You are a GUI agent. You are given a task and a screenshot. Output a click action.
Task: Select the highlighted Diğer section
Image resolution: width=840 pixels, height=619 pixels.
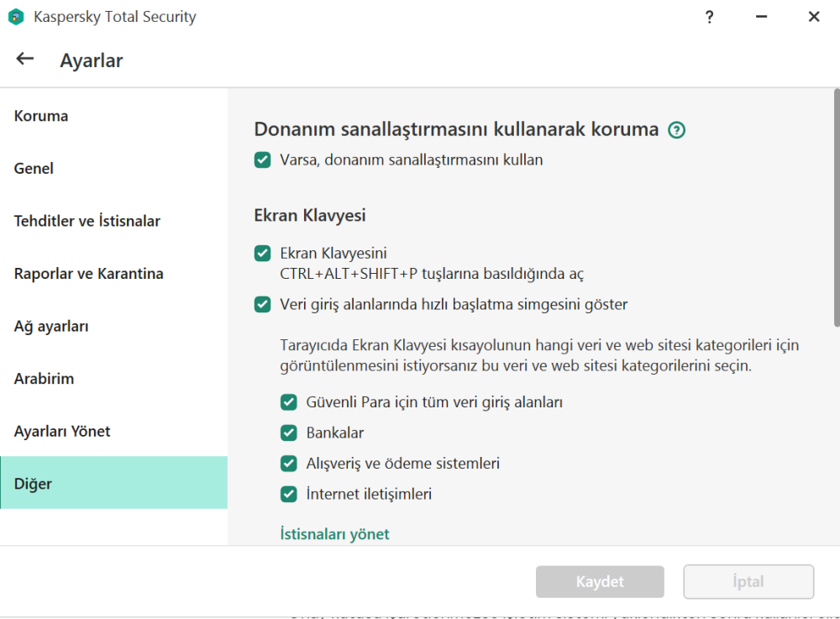point(32,483)
